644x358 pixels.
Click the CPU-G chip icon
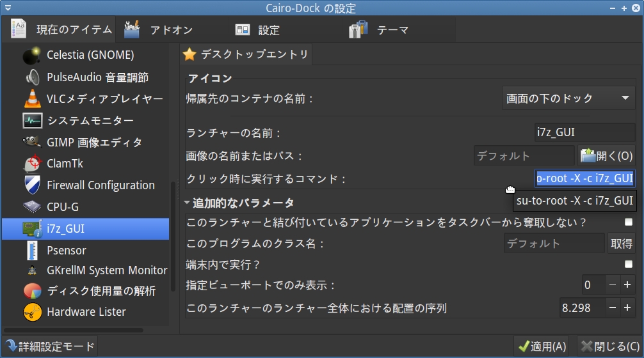pos(32,206)
